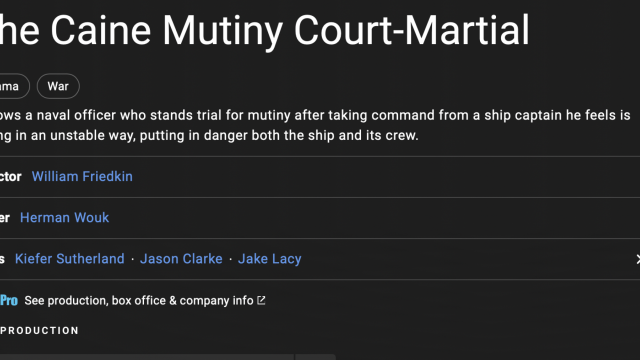Click the wide grey button below PRODUCTION
The height and width of the screenshot is (360, 640).
(x=147, y=357)
